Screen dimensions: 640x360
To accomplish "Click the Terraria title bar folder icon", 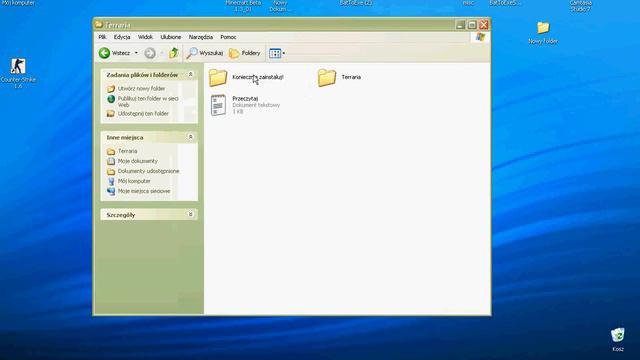I will [x=99, y=24].
